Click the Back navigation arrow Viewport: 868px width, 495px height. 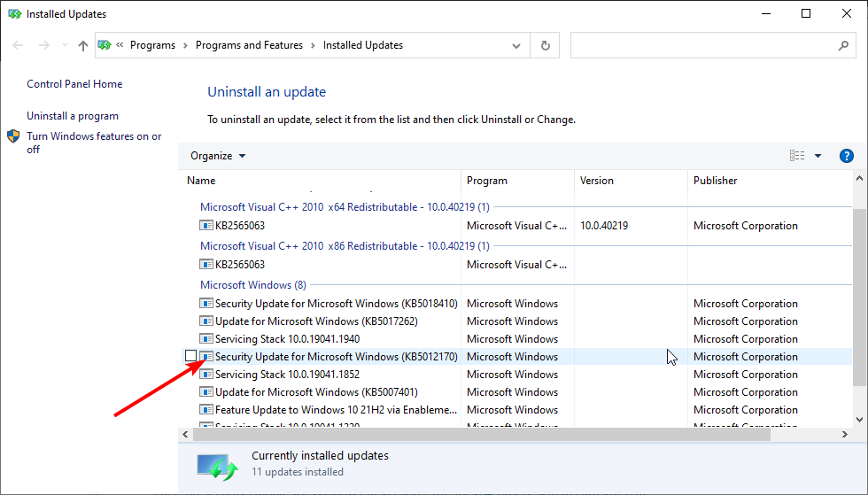coord(18,45)
